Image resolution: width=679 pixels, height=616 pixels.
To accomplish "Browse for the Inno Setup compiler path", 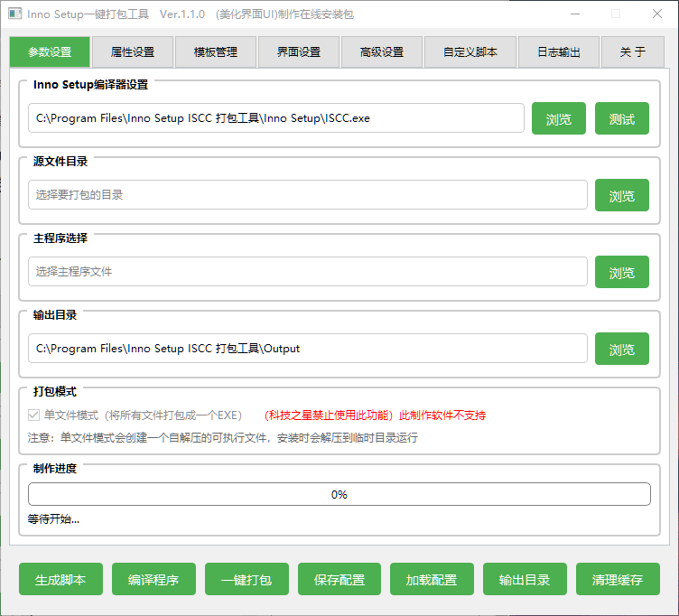I will coord(558,118).
